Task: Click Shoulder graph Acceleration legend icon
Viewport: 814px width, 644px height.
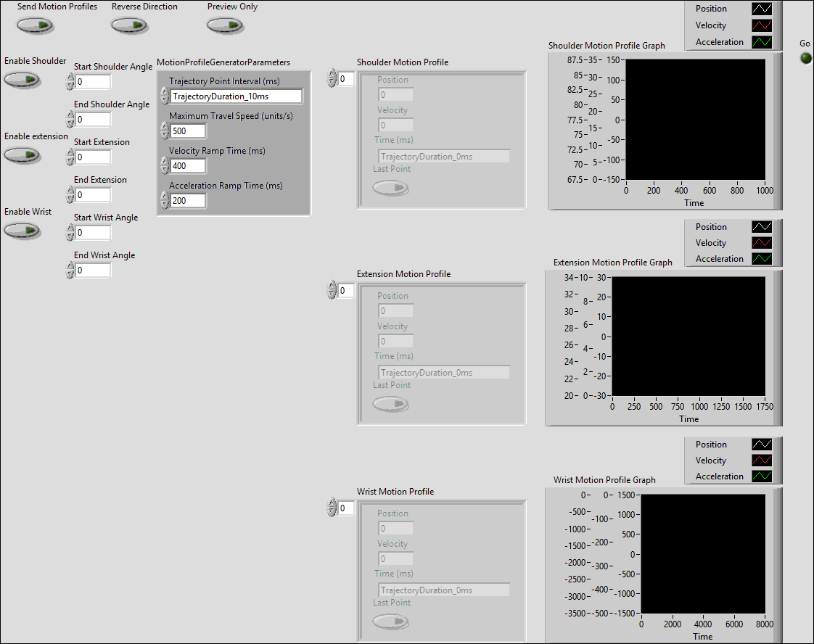Action: tap(762, 42)
